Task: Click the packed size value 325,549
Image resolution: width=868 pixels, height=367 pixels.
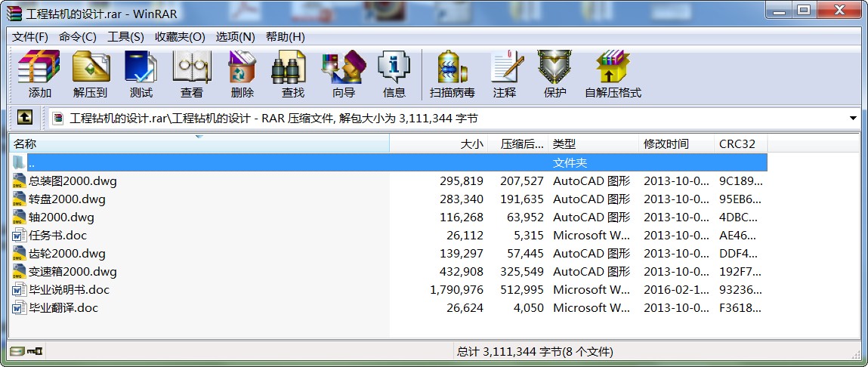Action: tap(522, 272)
